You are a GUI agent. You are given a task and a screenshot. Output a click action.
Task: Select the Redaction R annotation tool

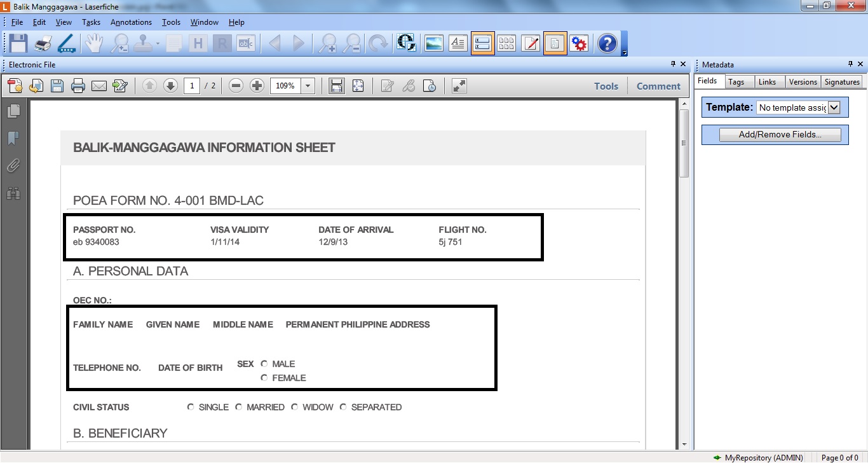click(x=222, y=43)
